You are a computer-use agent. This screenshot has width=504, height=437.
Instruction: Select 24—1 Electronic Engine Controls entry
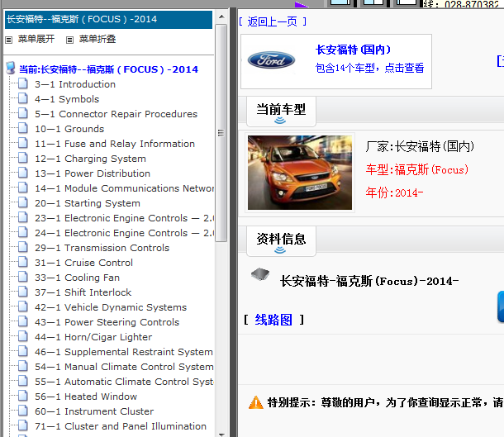coord(124,233)
